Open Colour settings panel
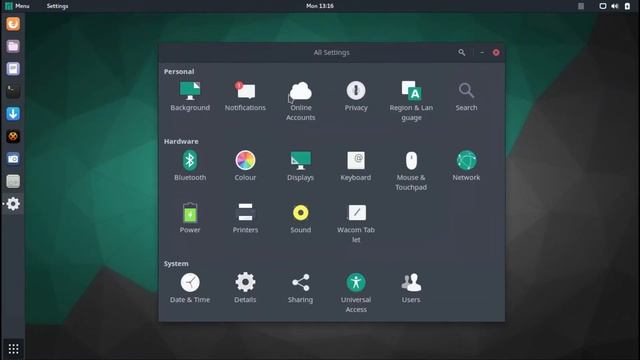 245,166
